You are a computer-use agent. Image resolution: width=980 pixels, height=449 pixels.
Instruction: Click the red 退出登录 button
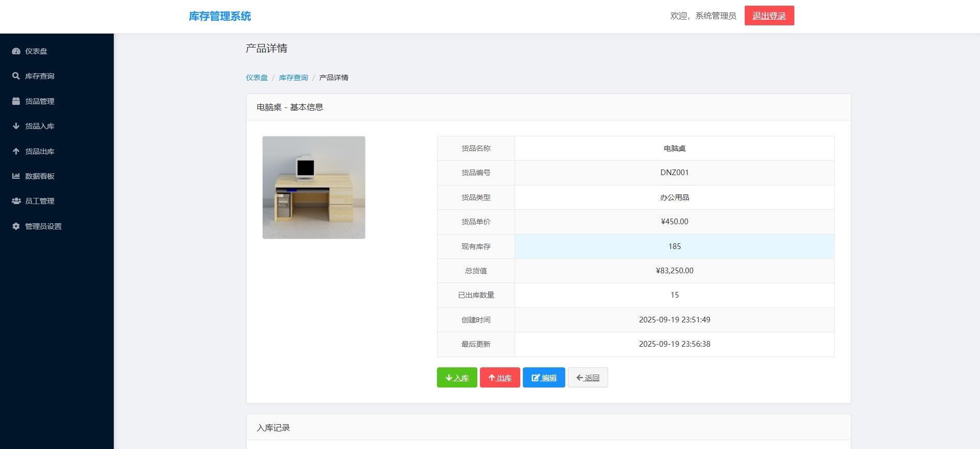[769, 16]
